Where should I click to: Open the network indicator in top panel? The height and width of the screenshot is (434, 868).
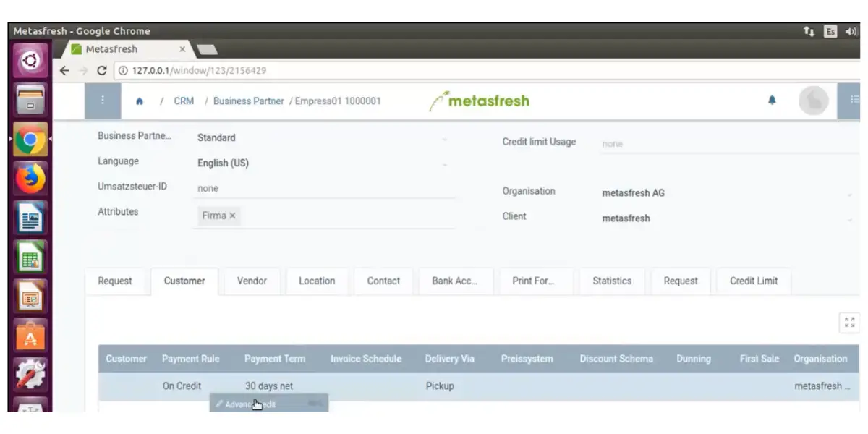click(x=808, y=31)
